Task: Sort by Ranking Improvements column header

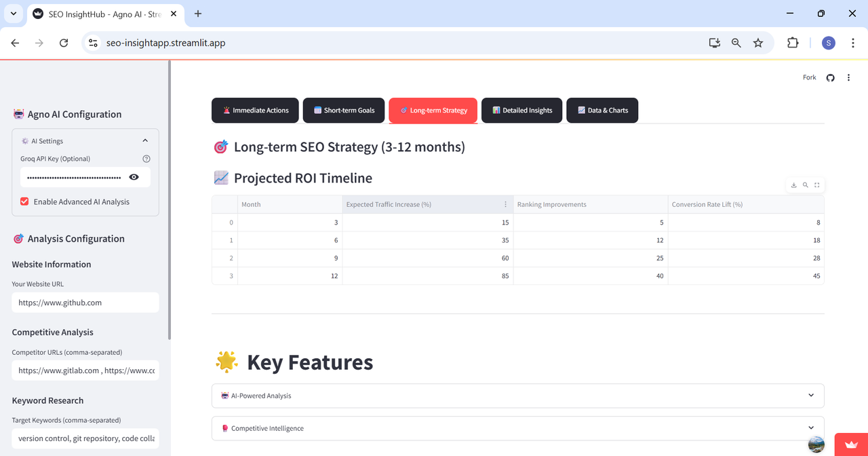Action: pyautogui.click(x=590, y=204)
